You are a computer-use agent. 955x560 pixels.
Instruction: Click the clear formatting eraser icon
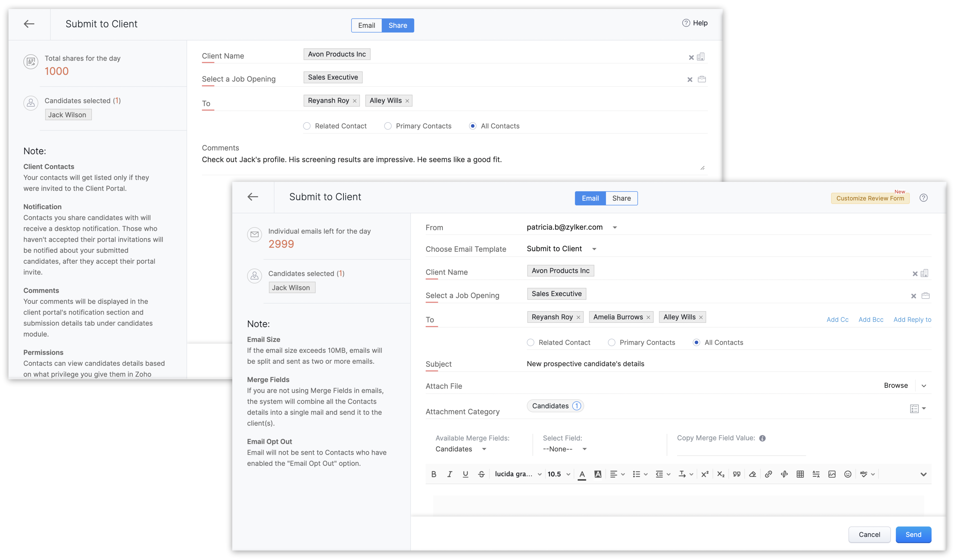tap(752, 474)
